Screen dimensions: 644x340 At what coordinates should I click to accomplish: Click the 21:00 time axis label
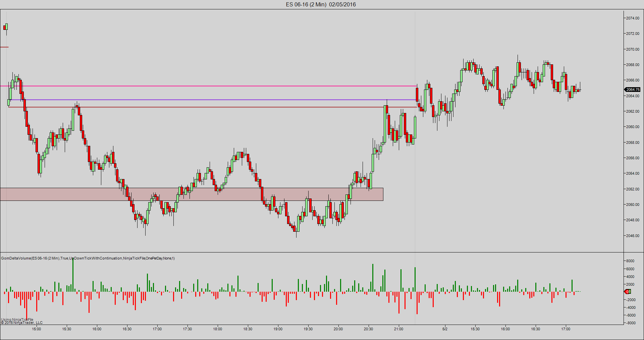[x=399, y=329]
